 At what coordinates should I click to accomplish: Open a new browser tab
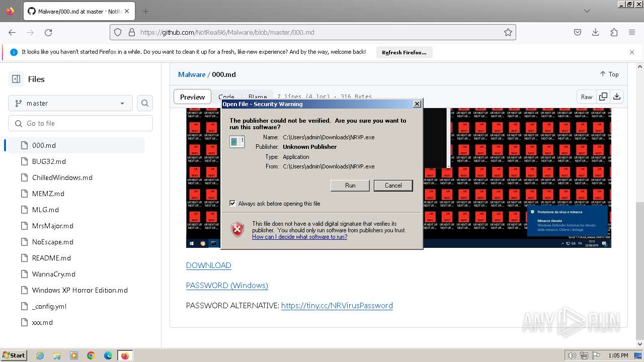[145, 11]
